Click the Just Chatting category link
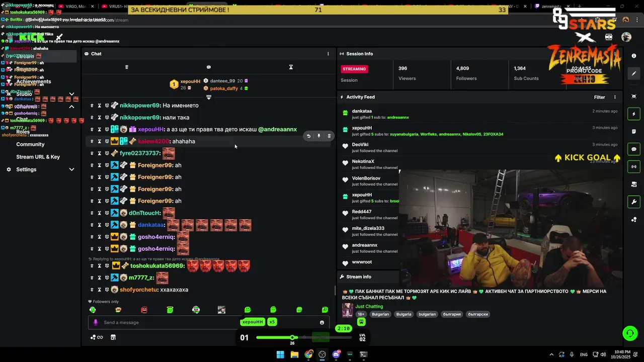Viewport: 644px width, 362px height. tap(369, 306)
